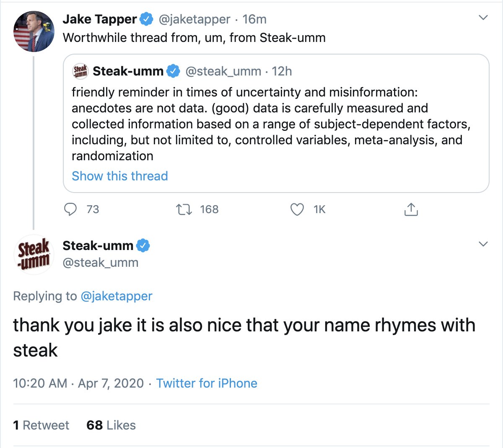
Task: Open the 12h timestamp on quoted tweet
Action: pyautogui.click(x=282, y=71)
